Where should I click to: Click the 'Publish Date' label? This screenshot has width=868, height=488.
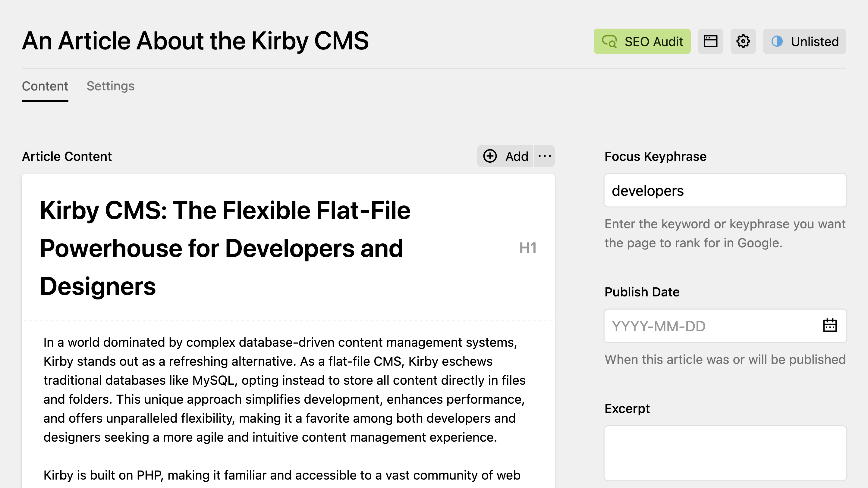point(642,292)
